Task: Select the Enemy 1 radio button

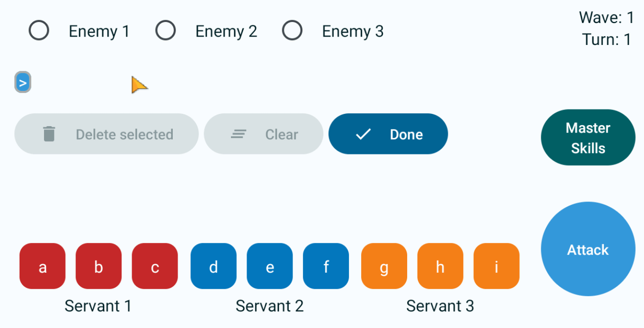Action: [x=39, y=30]
